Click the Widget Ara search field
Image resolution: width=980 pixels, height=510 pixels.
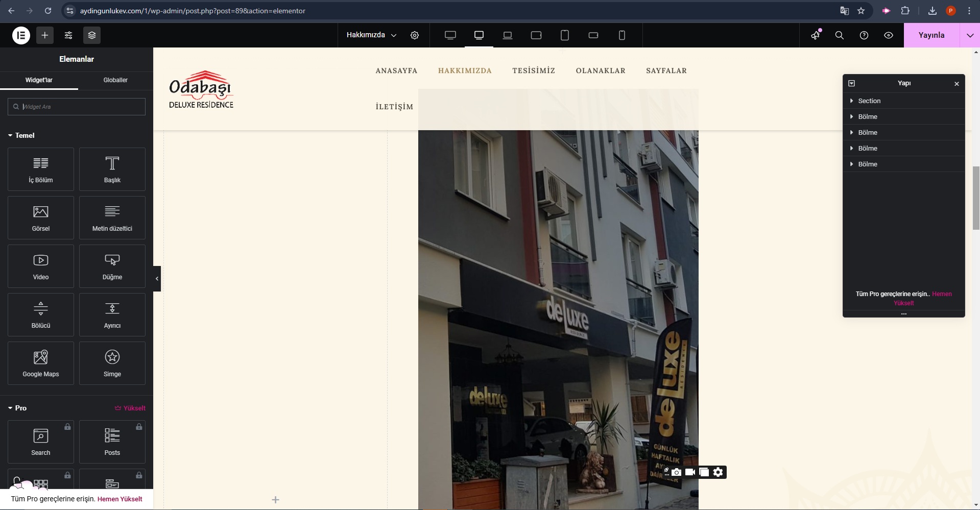tap(77, 107)
